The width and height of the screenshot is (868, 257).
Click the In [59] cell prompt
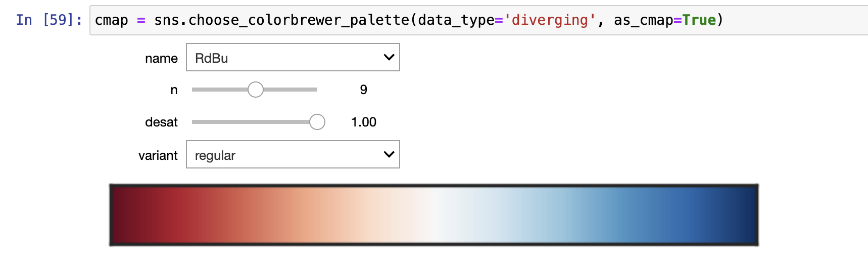click(x=49, y=20)
